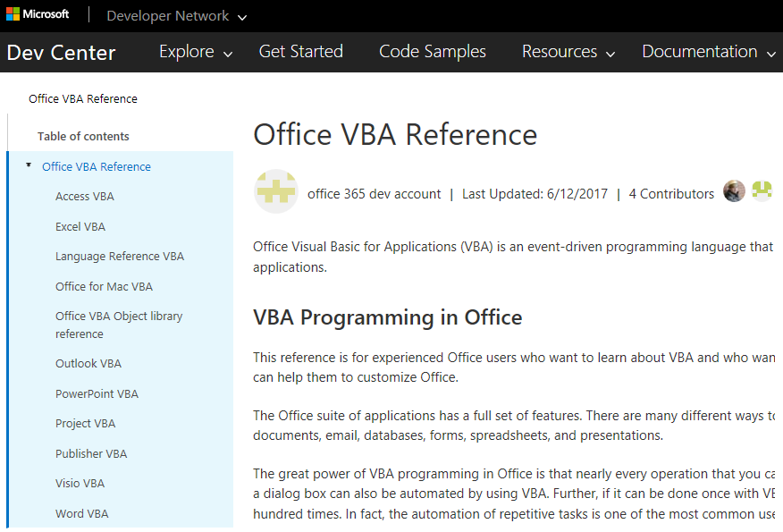This screenshot has height=532, width=783.
Task: Open the Resources dropdown menu
Action: click(568, 52)
